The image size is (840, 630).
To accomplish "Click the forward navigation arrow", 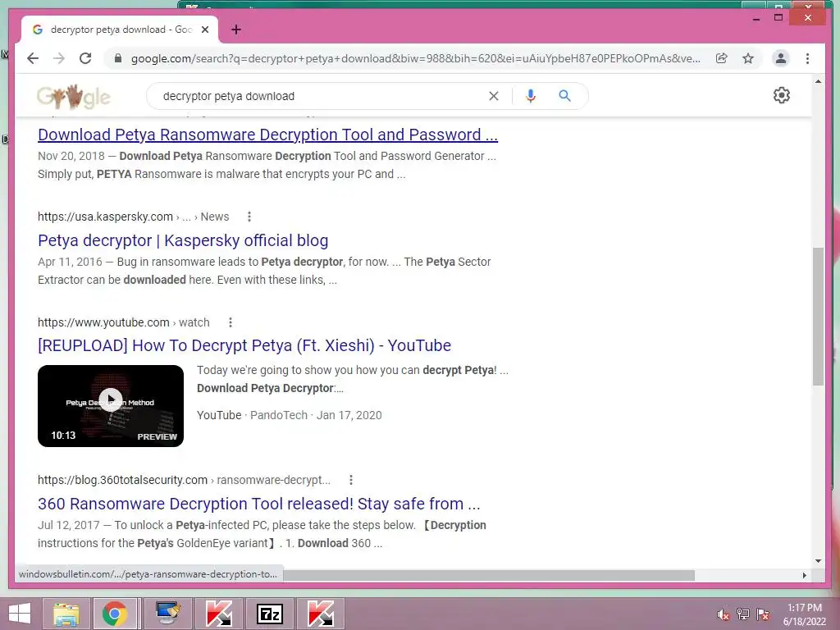I will 59,58.
